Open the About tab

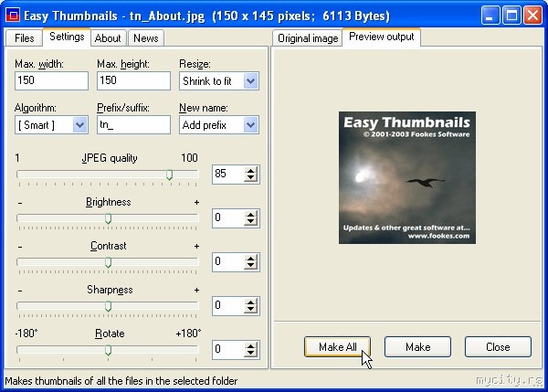pyautogui.click(x=108, y=38)
